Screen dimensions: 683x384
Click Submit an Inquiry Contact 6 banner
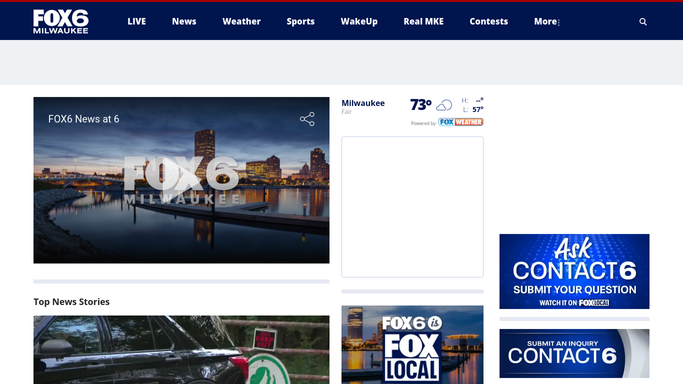[x=574, y=354]
